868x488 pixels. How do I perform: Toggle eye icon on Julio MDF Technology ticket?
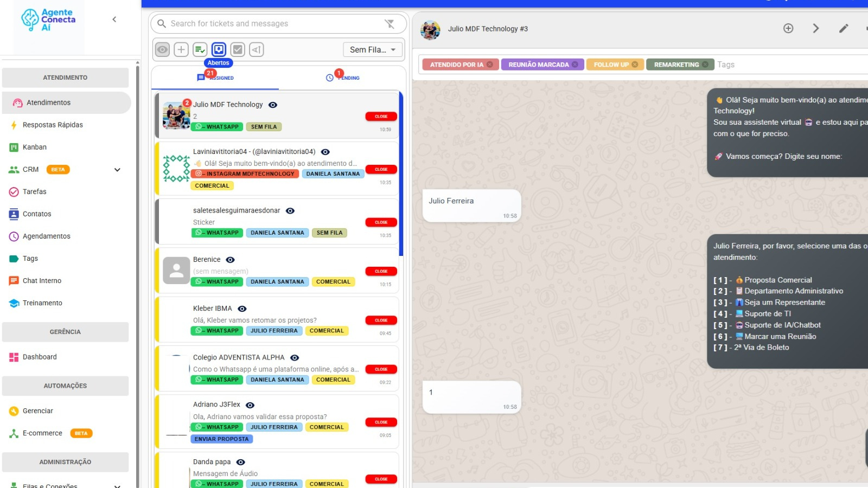pos(273,105)
